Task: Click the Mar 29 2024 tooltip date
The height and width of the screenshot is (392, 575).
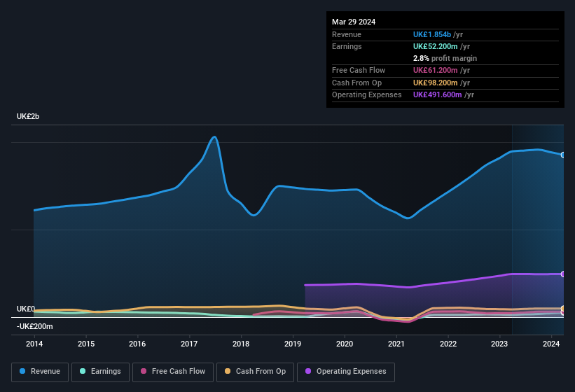Action: [x=354, y=22]
